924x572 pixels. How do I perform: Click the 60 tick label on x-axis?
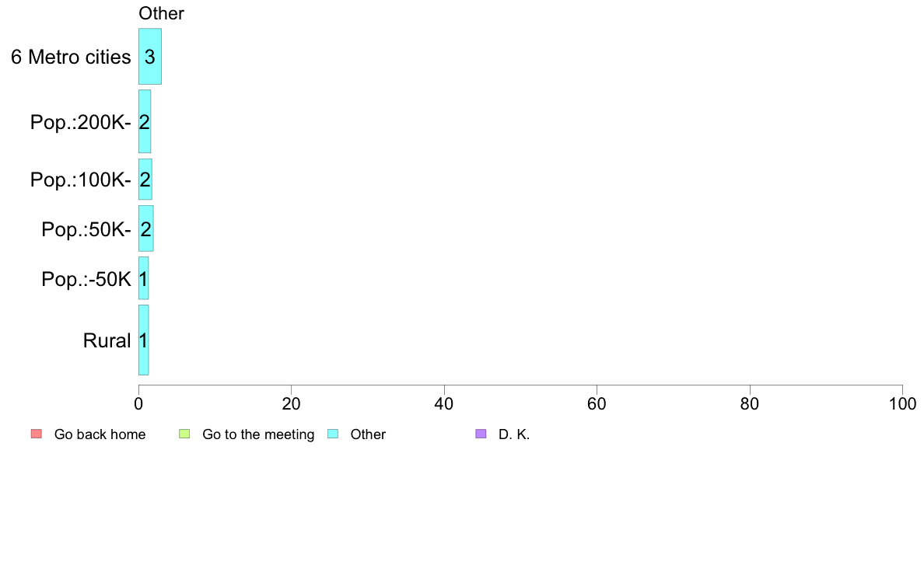(x=597, y=403)
